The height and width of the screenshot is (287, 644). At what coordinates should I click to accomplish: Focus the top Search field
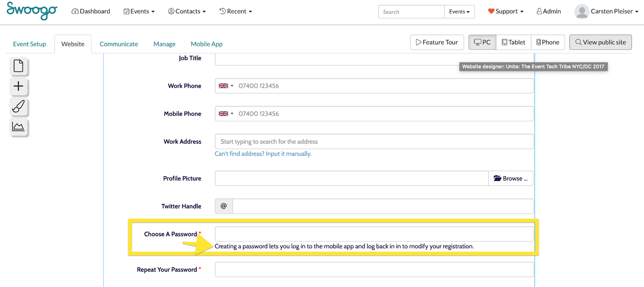click(411, 12)
